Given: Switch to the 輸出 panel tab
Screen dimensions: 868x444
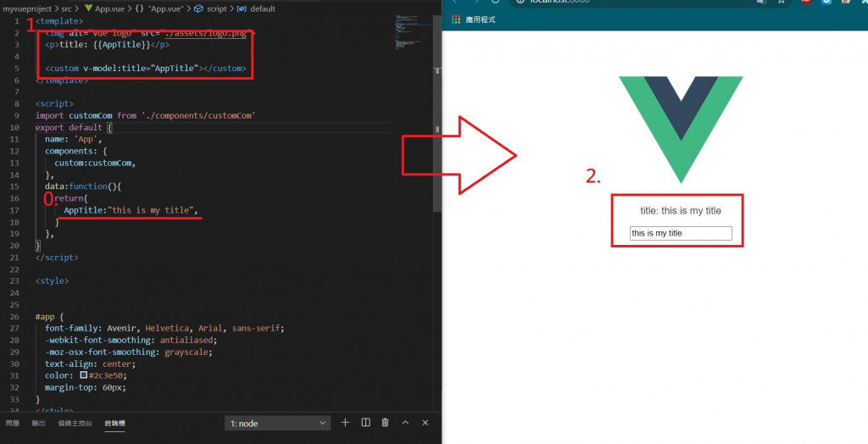Looking at the screenshot, I should click(39, 423).
